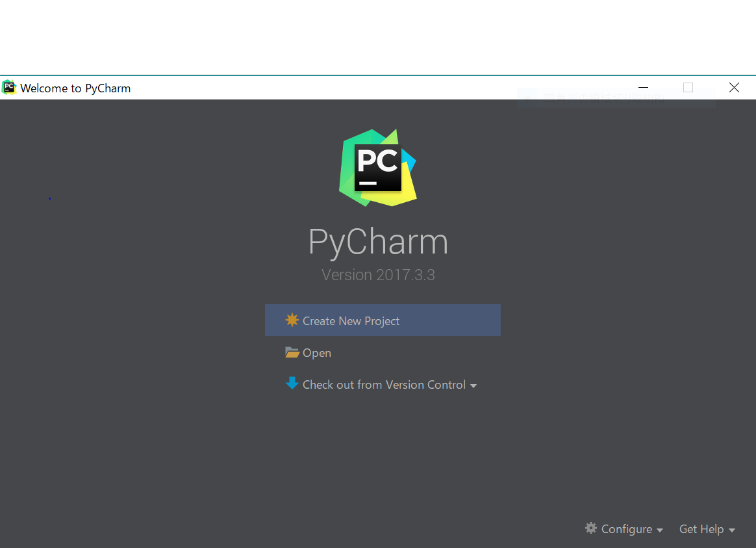The width and height of the screenshot is (756, 548).
Task: Minimize the Welcome to PyCharm window
Action: 643,87
